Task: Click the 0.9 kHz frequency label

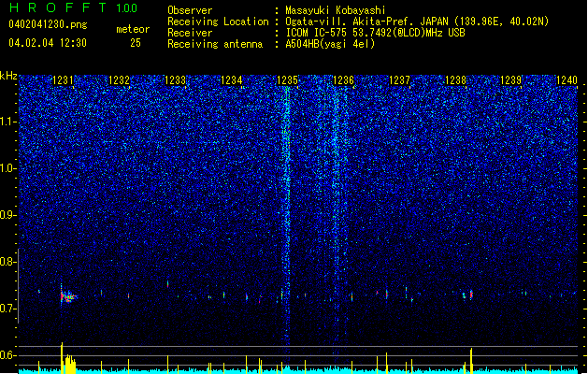Action: coord(7,215)
